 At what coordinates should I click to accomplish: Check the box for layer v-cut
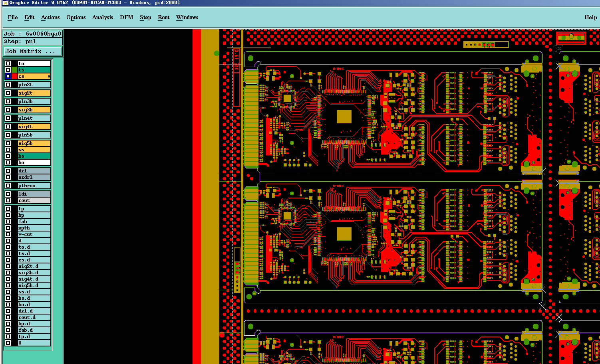coord(8,234)
